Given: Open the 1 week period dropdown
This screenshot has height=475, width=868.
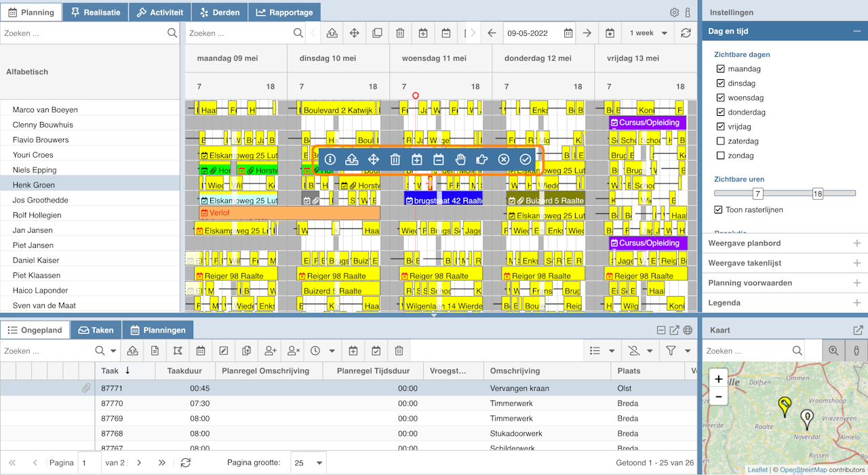Looking at the screenshot, I should coord(648,33).
